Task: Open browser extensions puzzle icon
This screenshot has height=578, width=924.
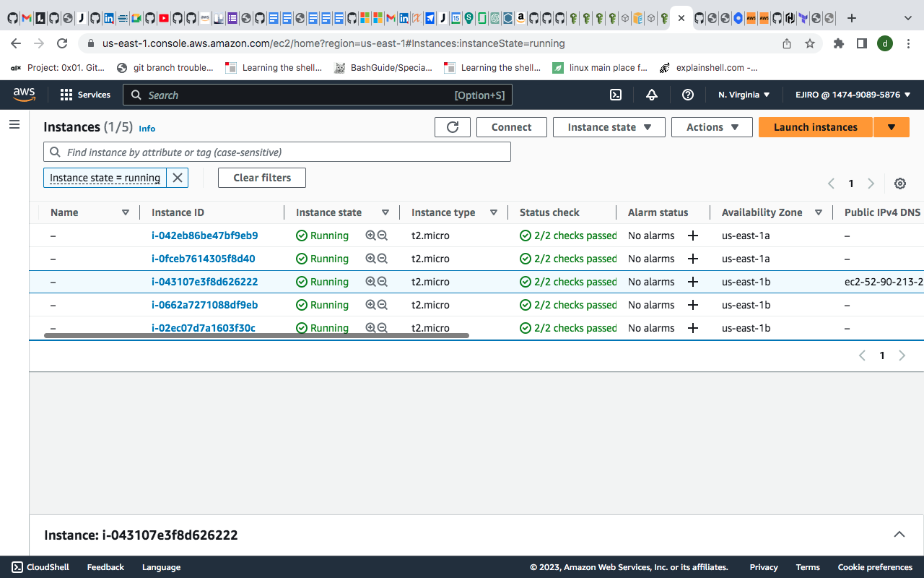Action: [x=838, y=43]
